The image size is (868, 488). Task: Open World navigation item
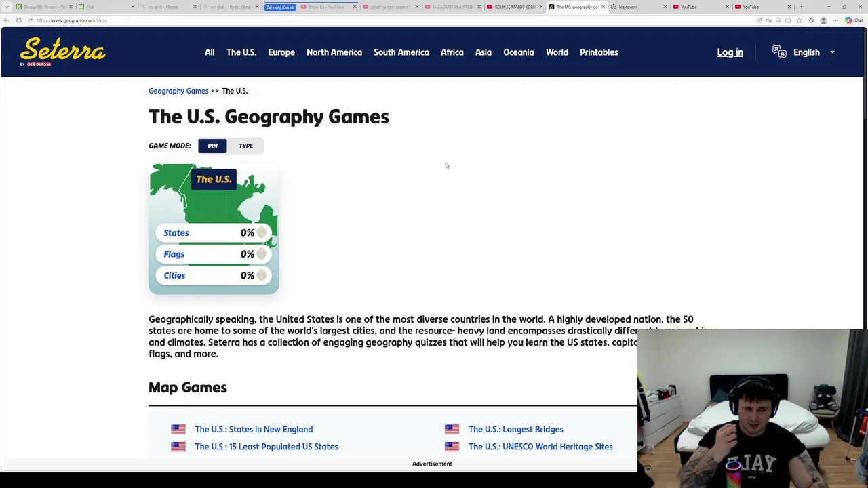coord(557,52)
